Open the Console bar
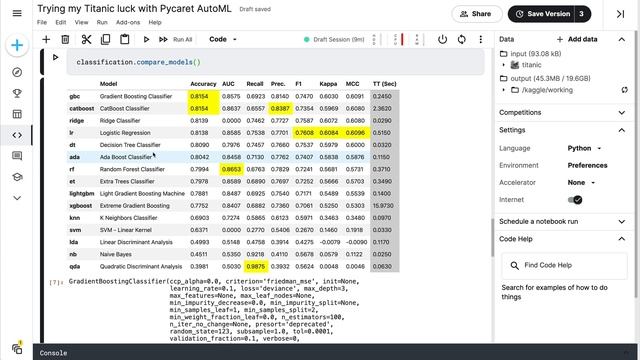The height and width of the screenshot is (360, 640). tap(336, 352)
